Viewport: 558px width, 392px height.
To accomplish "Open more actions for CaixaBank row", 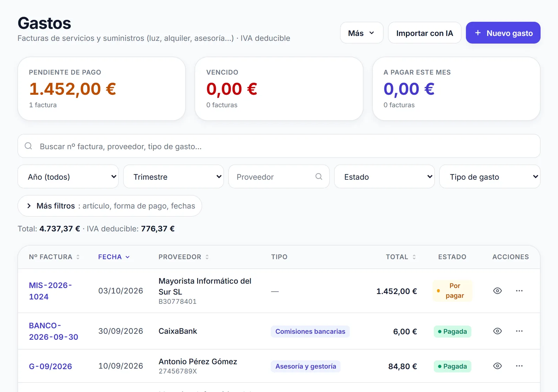I will click(x=519, y=331).
